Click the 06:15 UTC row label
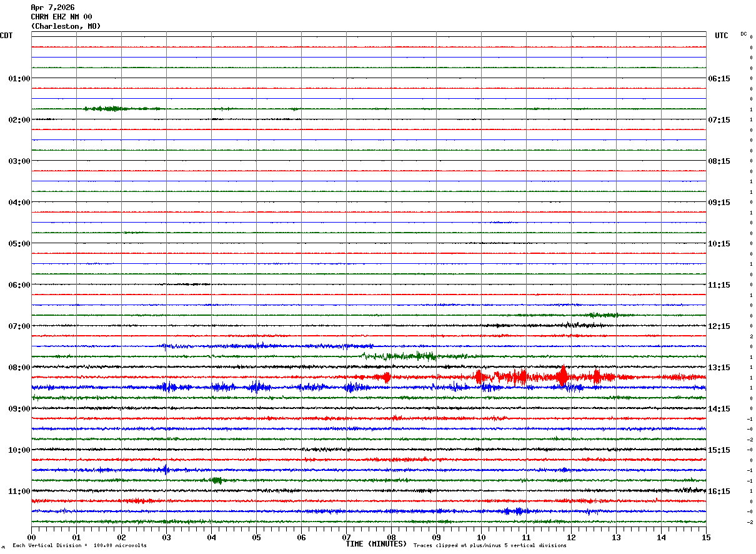This screenshot has height=554, width=756. 719,79
